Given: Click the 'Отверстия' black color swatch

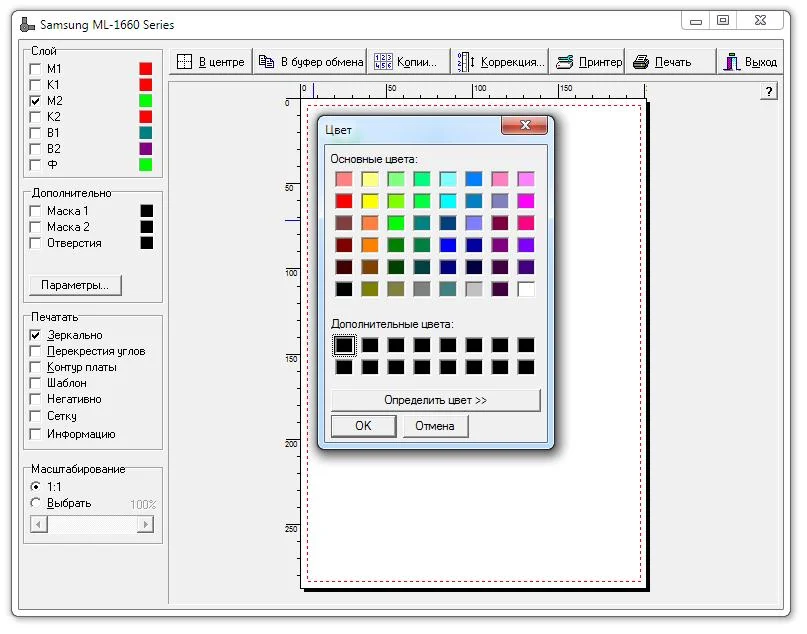Looking at the screenshot, I should pos(147,243).
